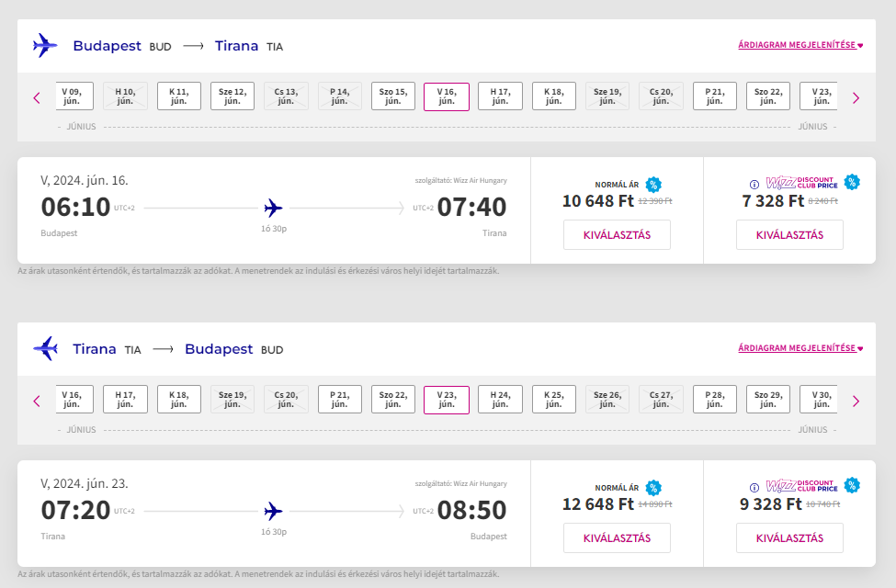This screenshot has width=896, height=588.
Task: Go to previous outbound dates with left arrow
Action: pyautogui.click(x=37, y=97)
